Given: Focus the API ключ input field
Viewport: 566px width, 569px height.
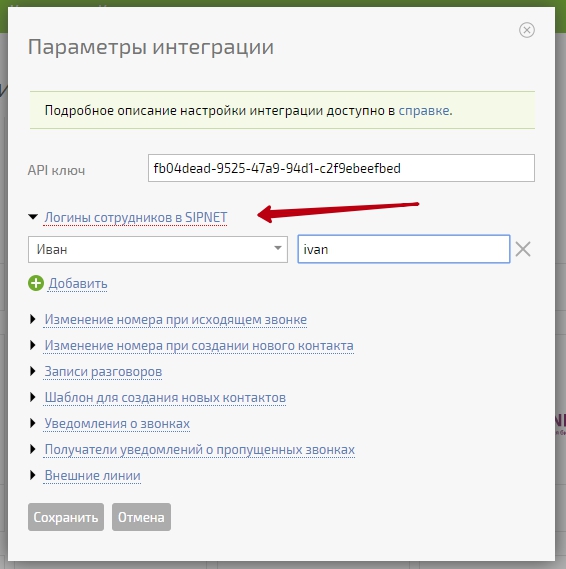Looking at the screenshot, I should [341, 168].
